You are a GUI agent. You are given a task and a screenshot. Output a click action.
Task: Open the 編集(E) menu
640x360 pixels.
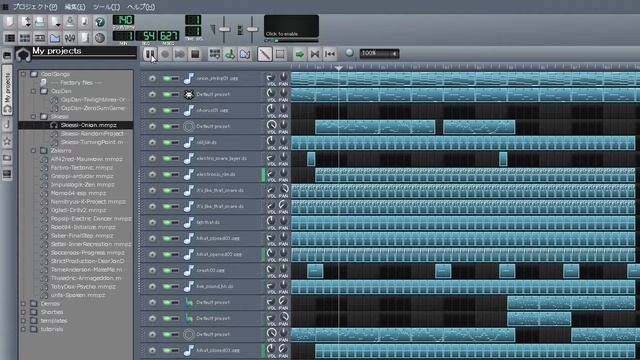[75, 7]
